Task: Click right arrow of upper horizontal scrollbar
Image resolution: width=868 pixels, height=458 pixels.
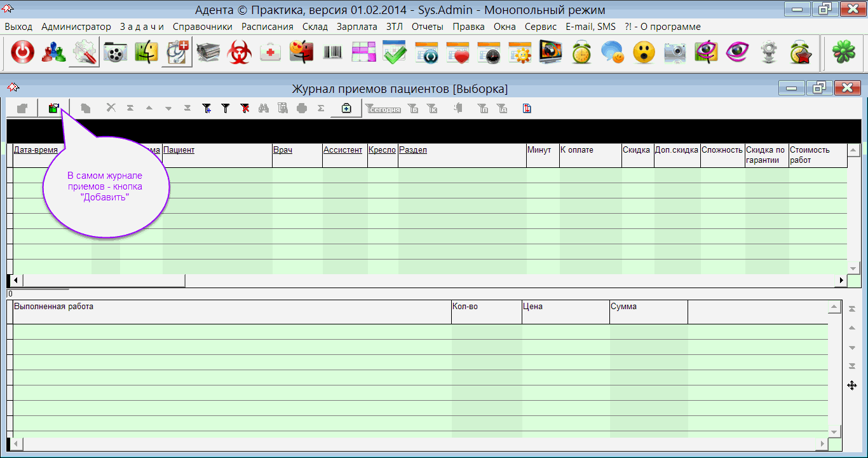Action: [842, 281]
